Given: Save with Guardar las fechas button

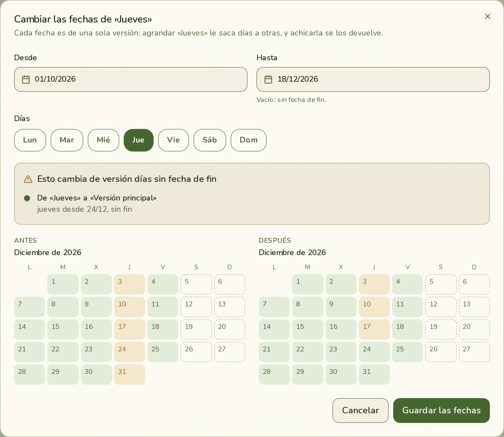Looking at the screenshot, I should [442, 411].
